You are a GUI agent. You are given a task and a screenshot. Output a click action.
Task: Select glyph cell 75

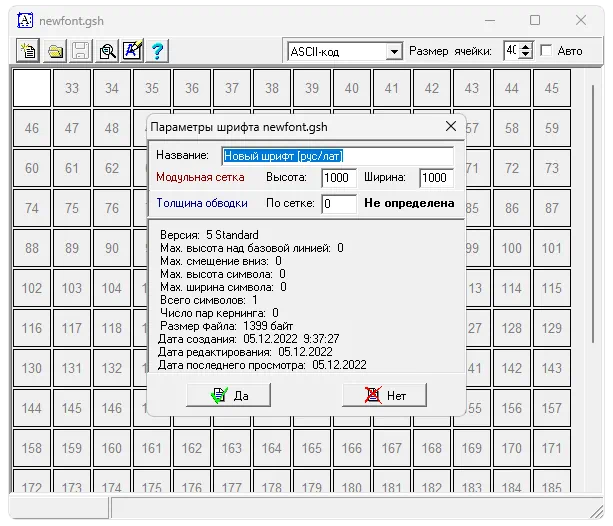click(72, 208)
